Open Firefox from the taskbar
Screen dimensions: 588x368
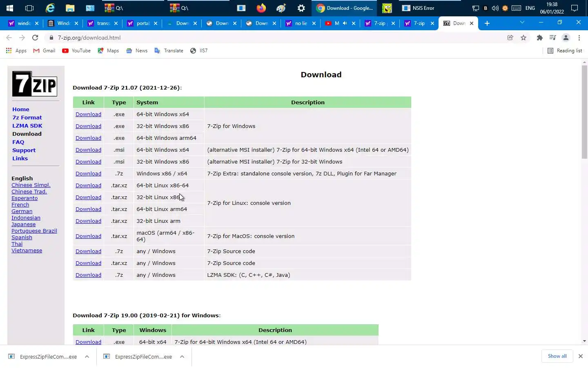pos(261,8)
